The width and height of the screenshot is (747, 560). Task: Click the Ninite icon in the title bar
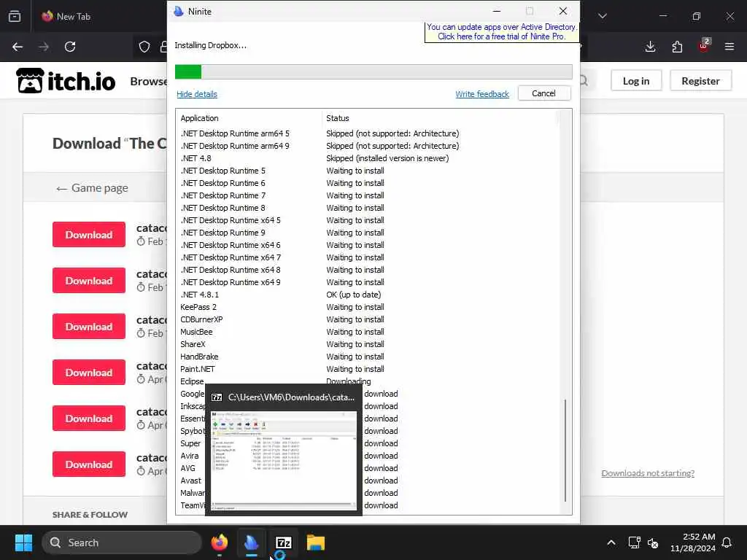(x=179, y=12)
